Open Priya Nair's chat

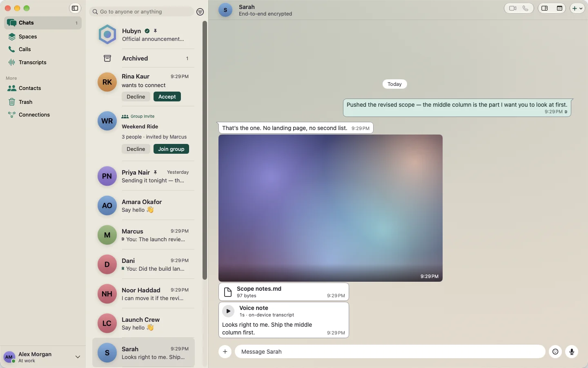click(143, 176)
